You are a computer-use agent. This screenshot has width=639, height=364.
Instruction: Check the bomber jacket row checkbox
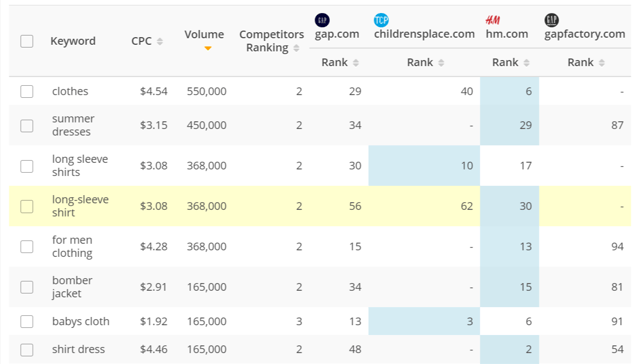(27, 287)
